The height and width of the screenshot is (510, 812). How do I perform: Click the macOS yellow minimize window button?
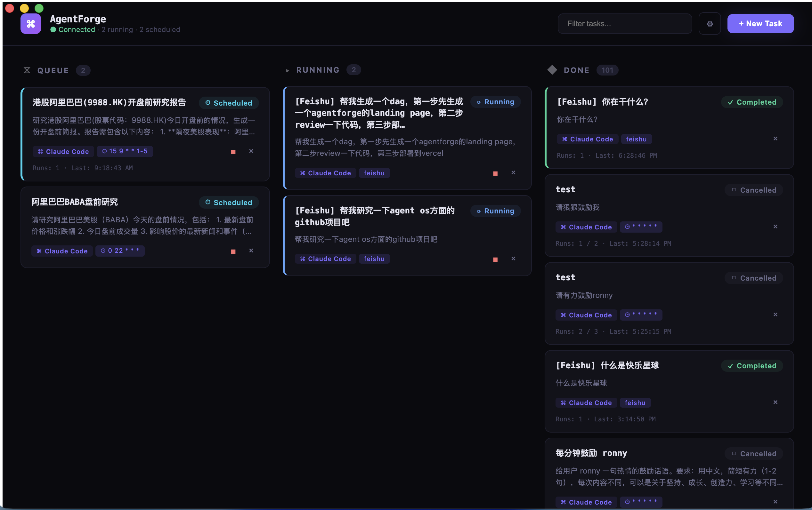pos(24,8)
